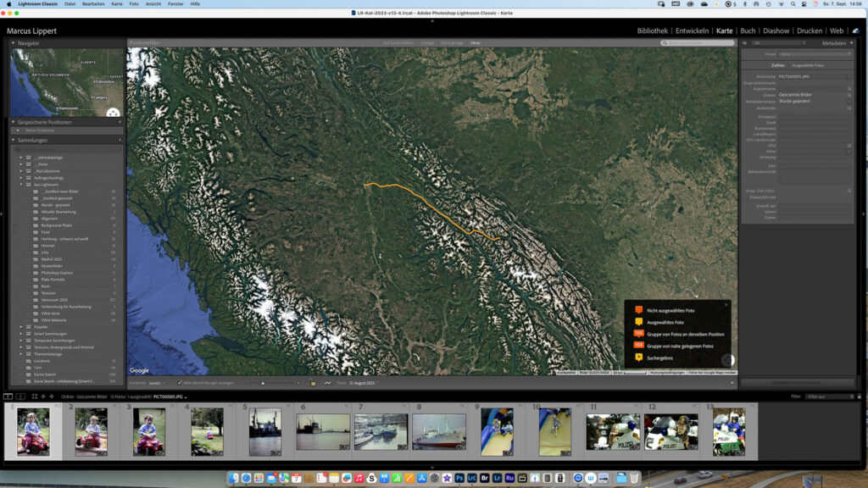This screenshot has height=488, width=868.
Task: Open Spotlight search in menu bar
Action: (x=793, y=4)
